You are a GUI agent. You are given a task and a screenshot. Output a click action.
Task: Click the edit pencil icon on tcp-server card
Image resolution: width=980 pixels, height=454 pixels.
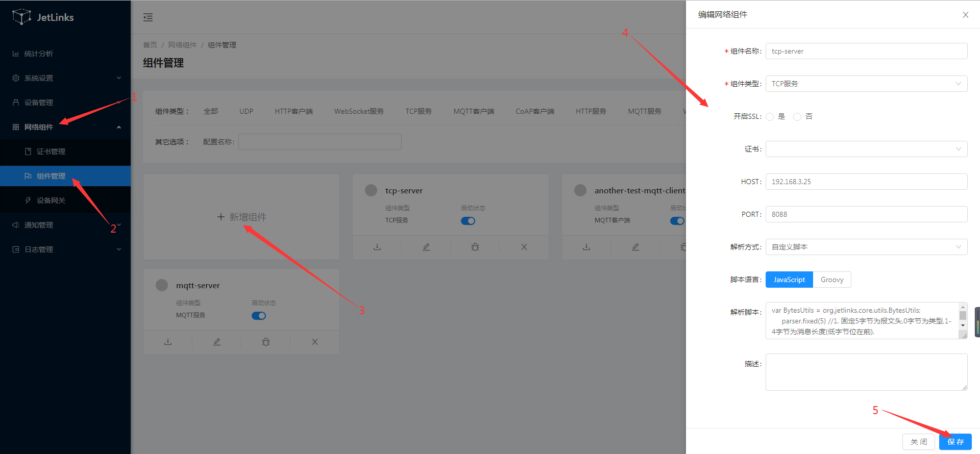coord(426,247)
